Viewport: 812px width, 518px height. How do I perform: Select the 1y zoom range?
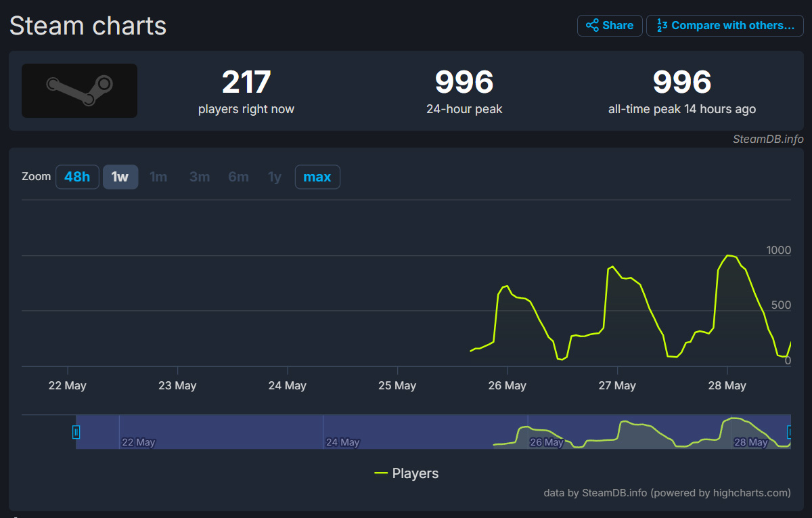(274, 177)
